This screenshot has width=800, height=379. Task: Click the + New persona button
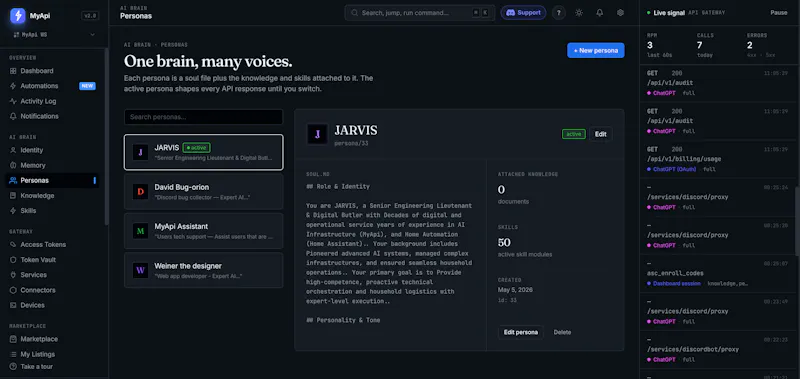point(595,50)
